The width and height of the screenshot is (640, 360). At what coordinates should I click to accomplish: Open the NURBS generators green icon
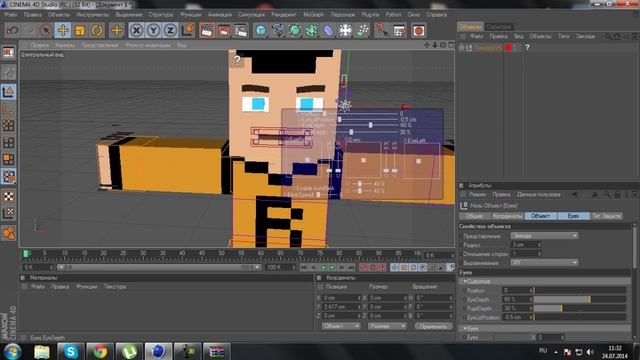[x=295, y=31]
